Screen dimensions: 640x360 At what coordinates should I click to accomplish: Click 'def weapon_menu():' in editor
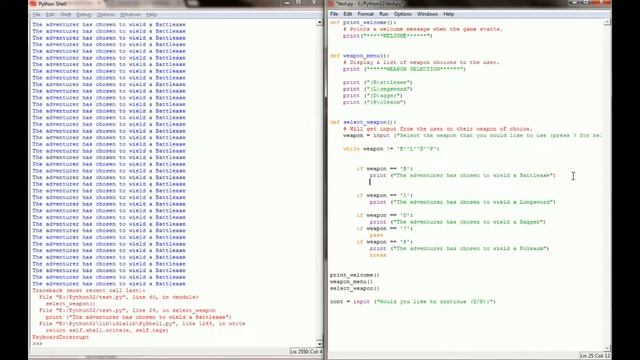[x=360, y=56]
